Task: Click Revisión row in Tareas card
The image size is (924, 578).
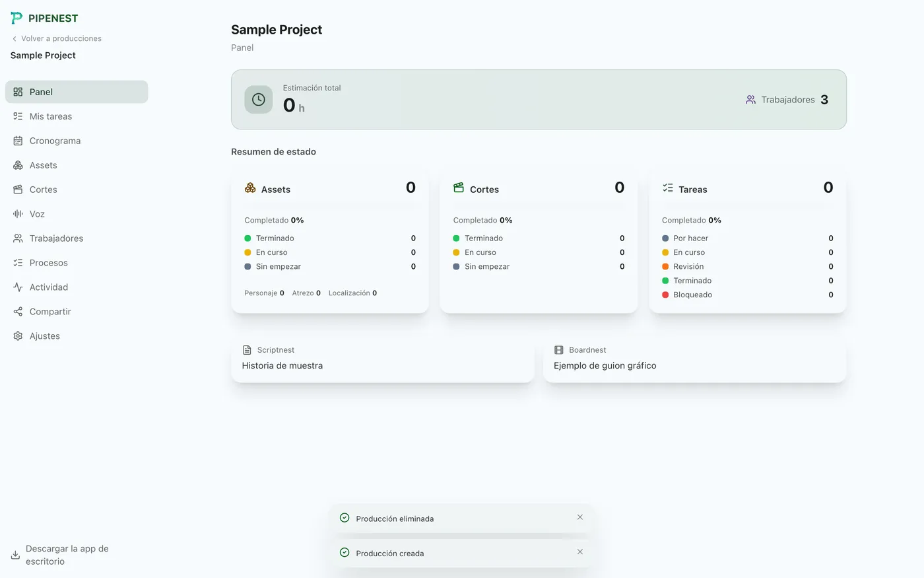Action: [x=748, y=267]
